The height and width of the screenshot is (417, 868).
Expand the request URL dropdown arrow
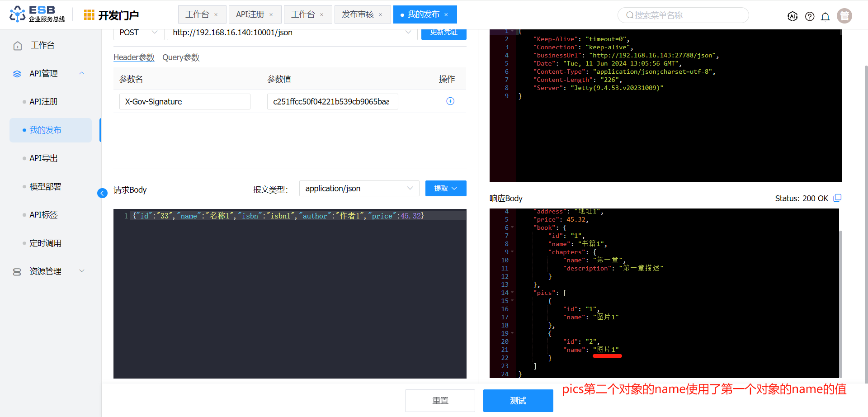tap(408, 33)
